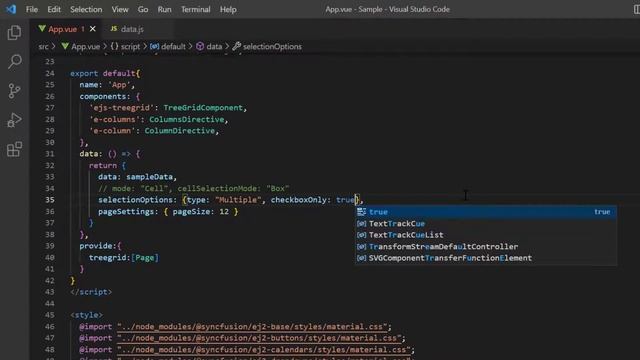Click the selectionOptions breadcrumb
640x360 pixels.
[x=272, y=47]
